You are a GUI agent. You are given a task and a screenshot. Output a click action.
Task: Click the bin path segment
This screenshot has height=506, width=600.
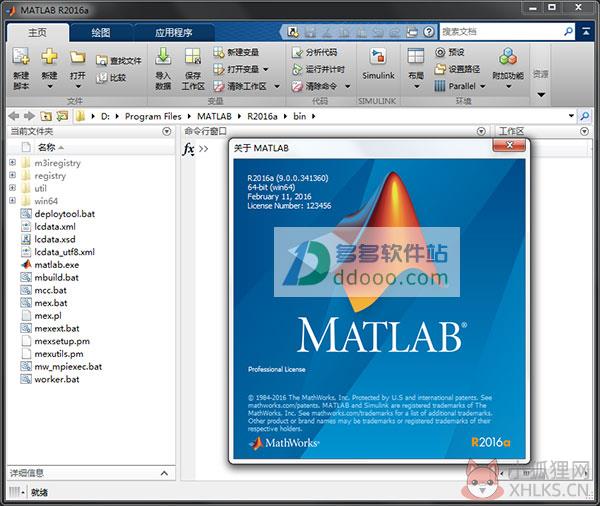[x=300, y=116]
